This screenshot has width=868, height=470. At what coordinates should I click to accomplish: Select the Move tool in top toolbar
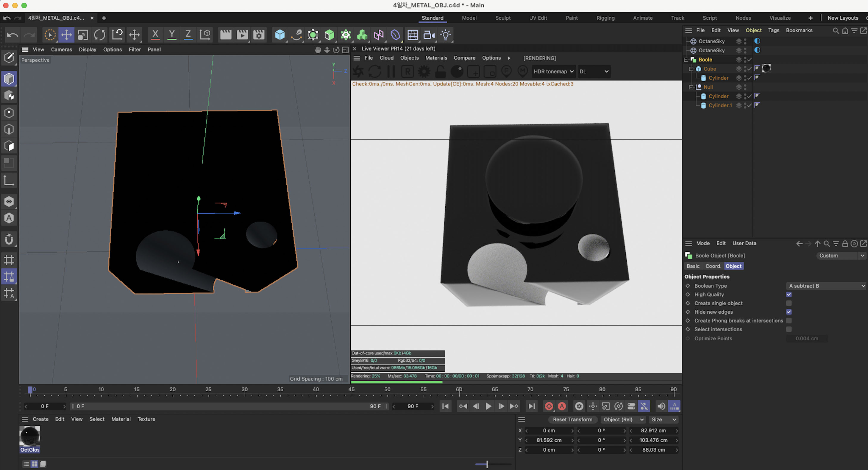point(66,35)
